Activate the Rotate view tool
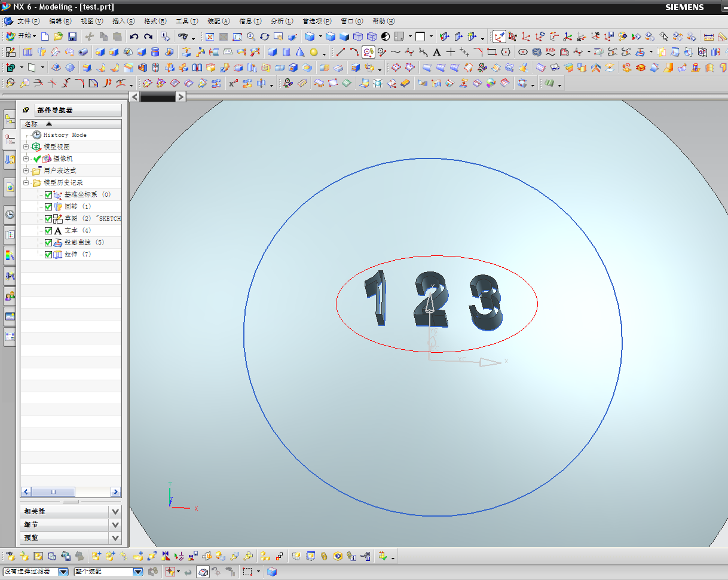Screen dimensions: 728x580 (265, 36)
